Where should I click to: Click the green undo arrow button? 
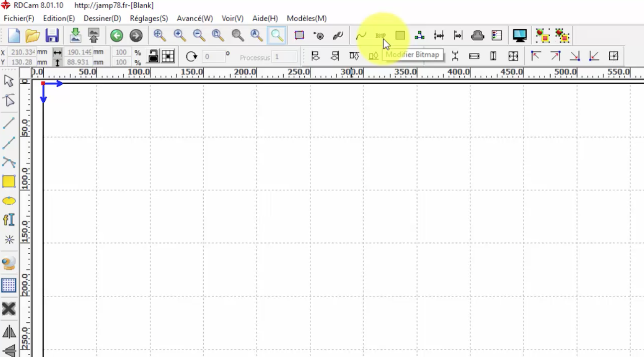pos(116,35)
